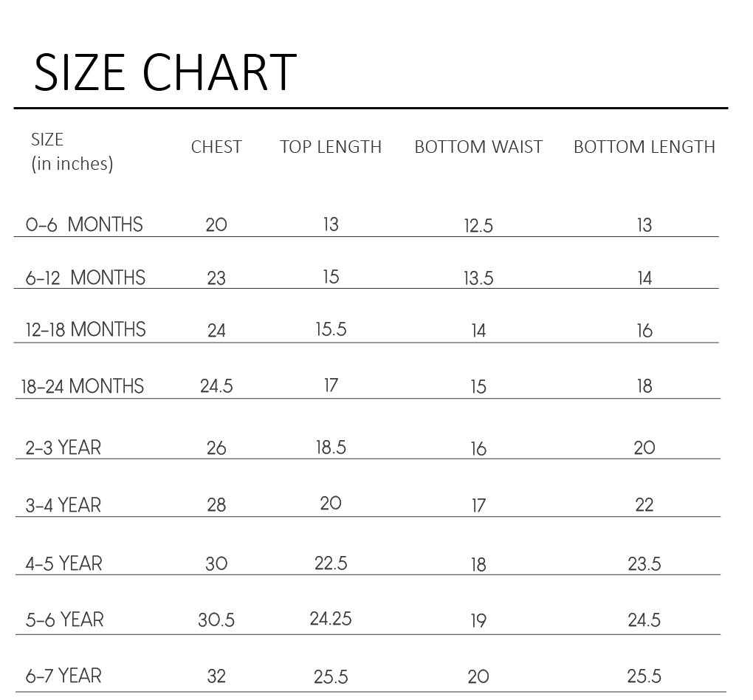Viewport: 753px width, 700px height.
Task: Click the 23.5 bottom length value
Action: click(x=644, y=565)
